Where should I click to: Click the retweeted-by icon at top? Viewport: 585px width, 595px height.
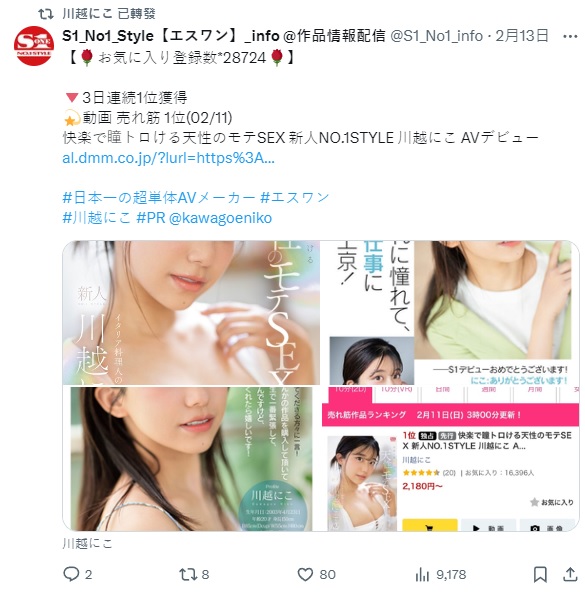(x=46, y=14)
